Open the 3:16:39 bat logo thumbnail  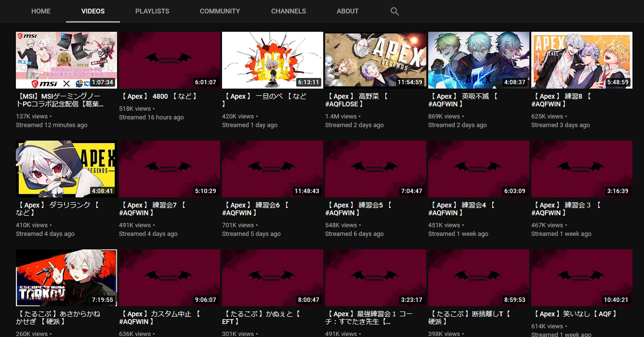tap(582, 169)
